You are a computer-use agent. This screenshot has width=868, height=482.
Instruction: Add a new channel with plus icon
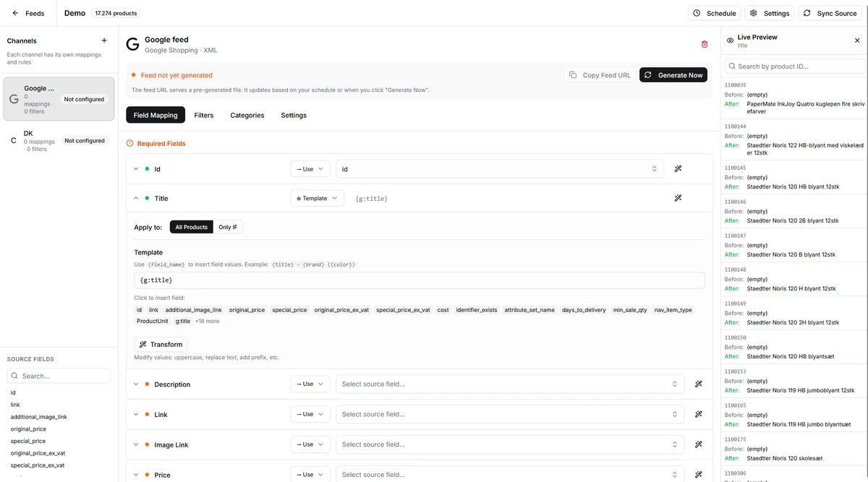[x=104, y=41]
